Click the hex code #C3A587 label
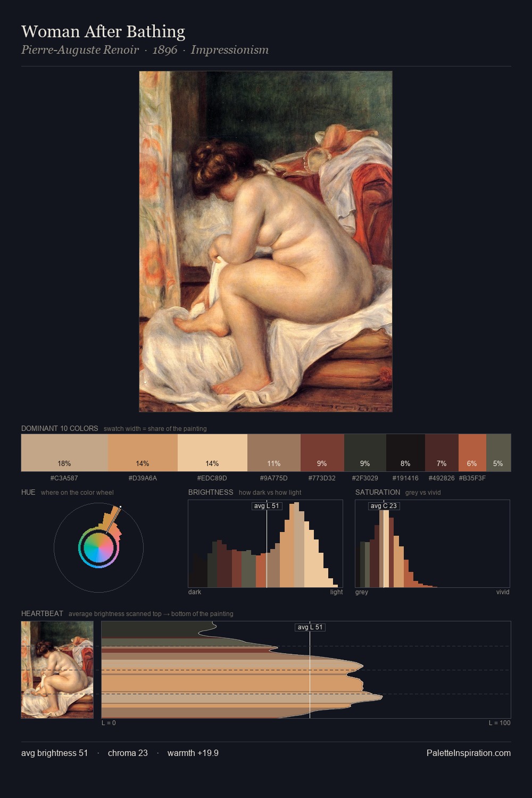The image size is (532, 798). [64, 478]
